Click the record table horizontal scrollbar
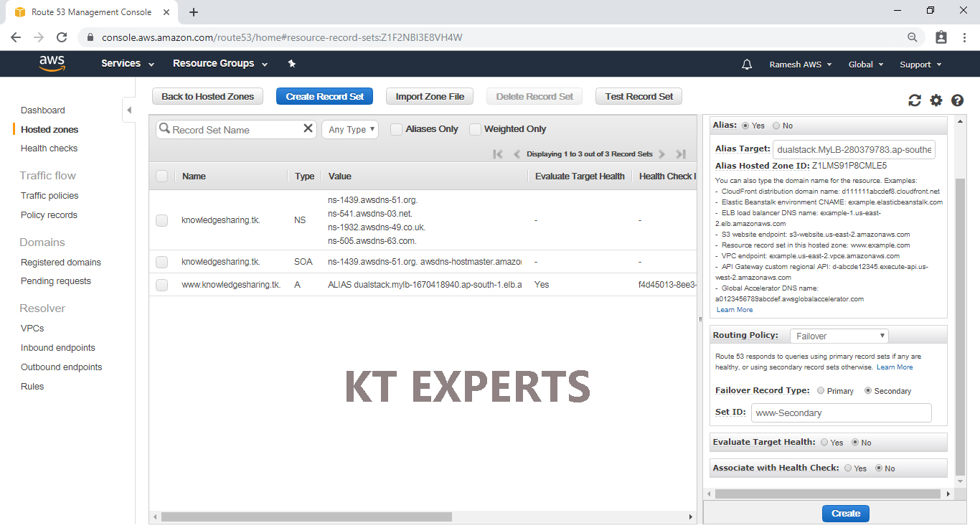The height and width of the screenshot is (528, 980). pos(306,517)
